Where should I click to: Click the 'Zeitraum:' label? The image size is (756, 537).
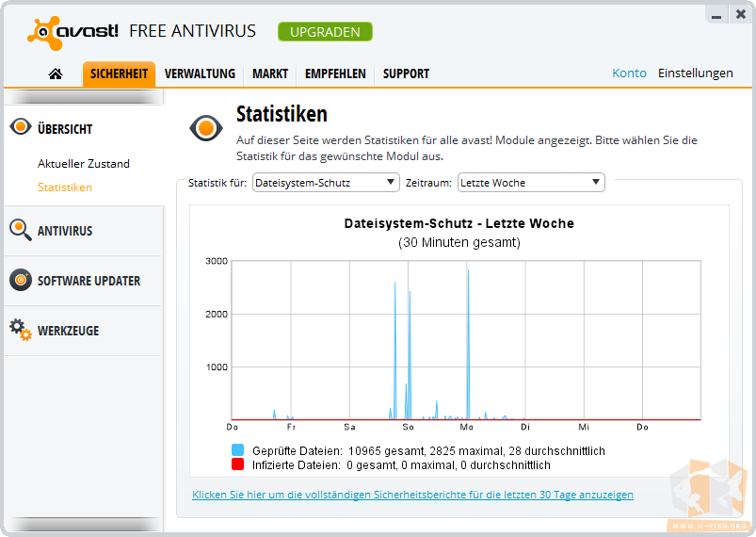click(x=428, y=183)
